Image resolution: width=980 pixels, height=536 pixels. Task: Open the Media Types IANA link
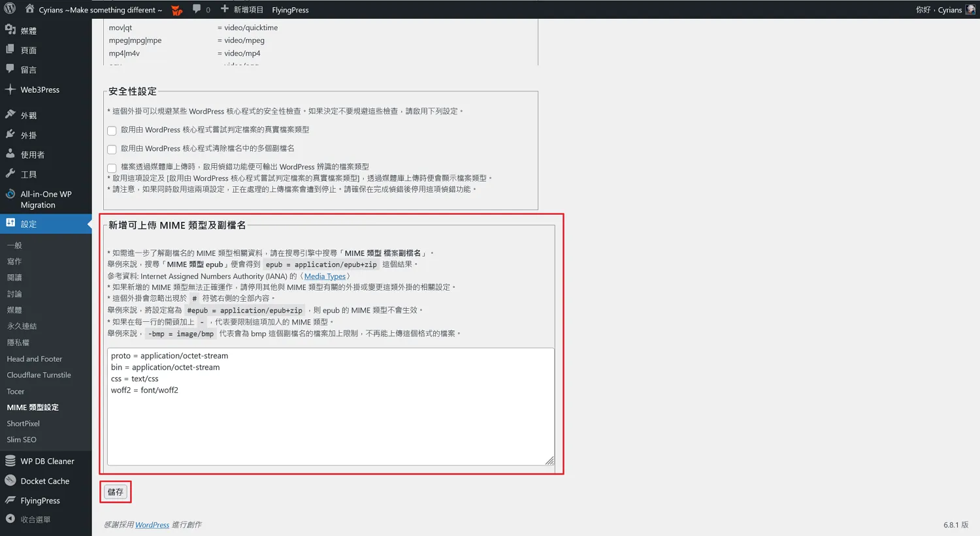coord(325,276)
